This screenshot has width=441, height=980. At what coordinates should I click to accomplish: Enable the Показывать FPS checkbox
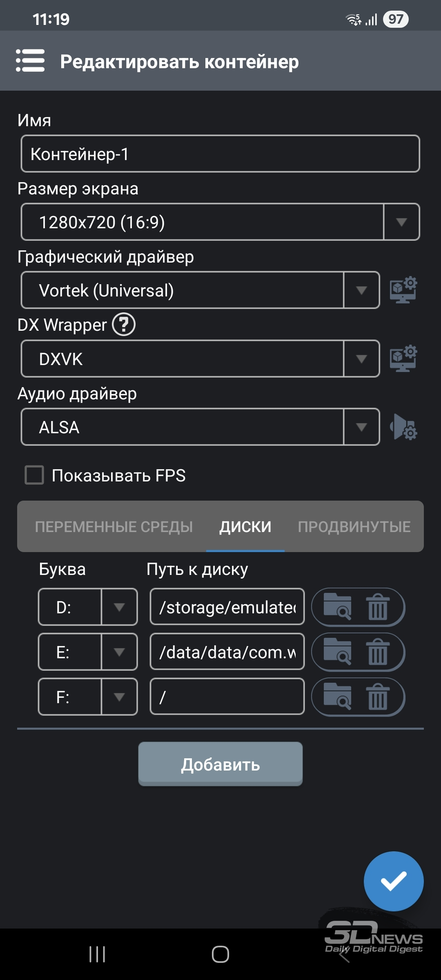tap(34, 475)
